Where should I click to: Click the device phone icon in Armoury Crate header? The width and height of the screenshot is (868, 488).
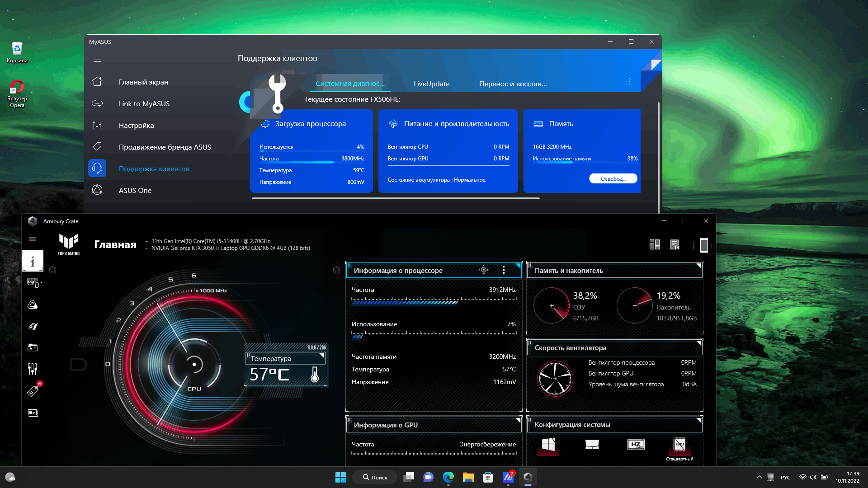(704, 245)
